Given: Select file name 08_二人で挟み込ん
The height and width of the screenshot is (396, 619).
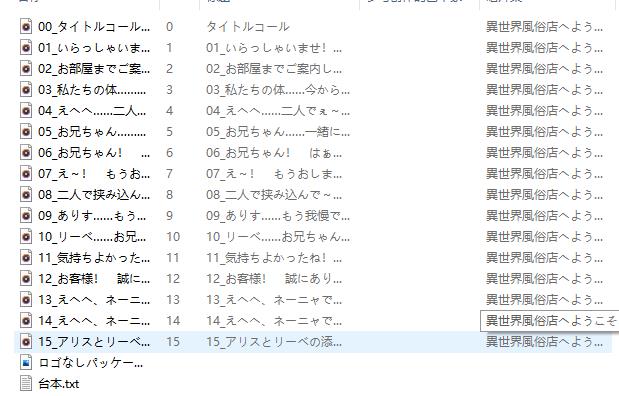Looking at the screenshot, I should [94, 195].
